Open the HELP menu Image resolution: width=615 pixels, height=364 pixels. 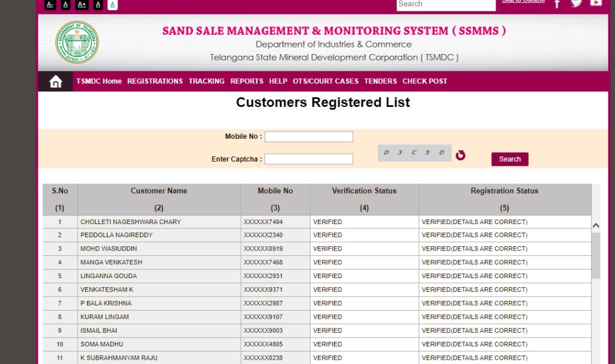(278, 81)
